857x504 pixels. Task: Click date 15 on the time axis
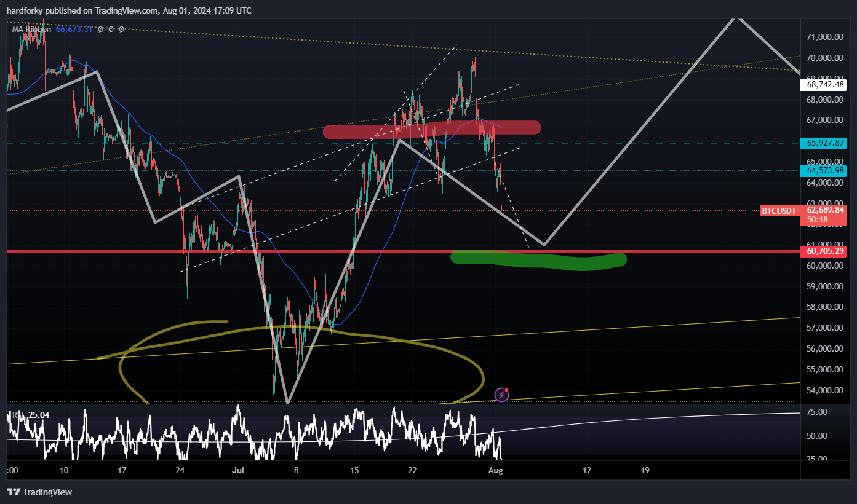tap(354, 470)
